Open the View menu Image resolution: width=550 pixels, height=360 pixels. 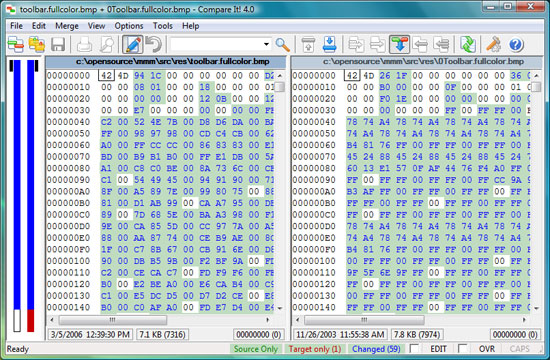pos(96,26)
